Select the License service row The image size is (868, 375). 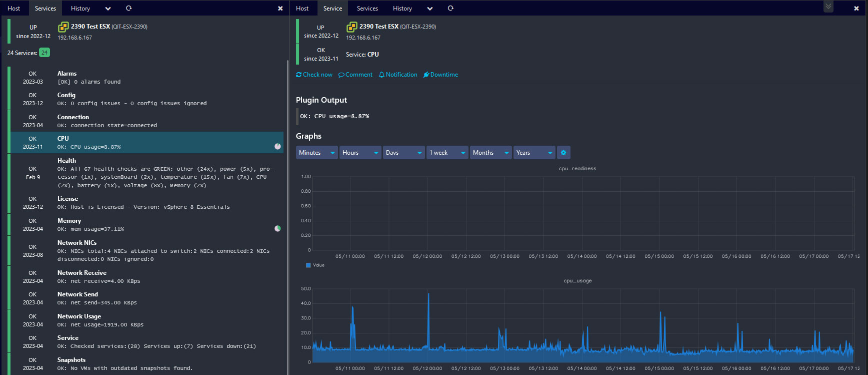click(145, 203)
